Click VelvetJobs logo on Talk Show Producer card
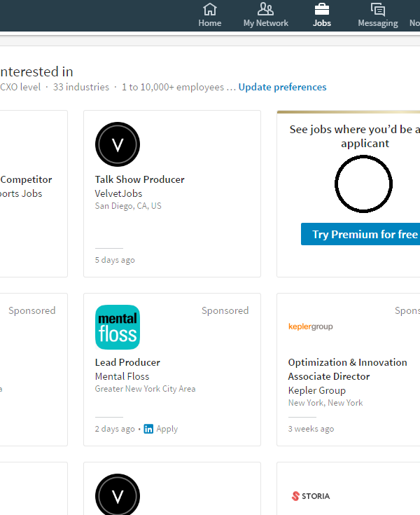The width and height of the screenshot is (420, 515). pos(118,144)
